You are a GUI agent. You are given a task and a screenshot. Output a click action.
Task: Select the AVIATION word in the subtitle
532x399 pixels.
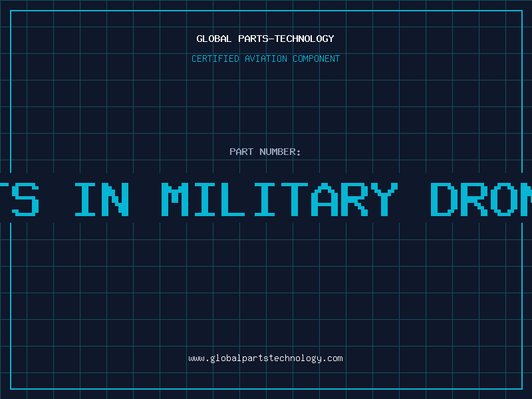266,59
